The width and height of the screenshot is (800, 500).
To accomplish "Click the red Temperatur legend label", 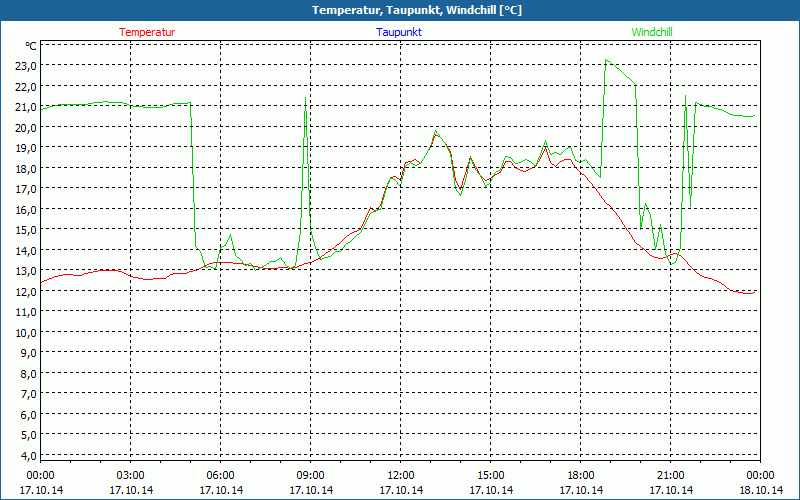I will 147,32.
